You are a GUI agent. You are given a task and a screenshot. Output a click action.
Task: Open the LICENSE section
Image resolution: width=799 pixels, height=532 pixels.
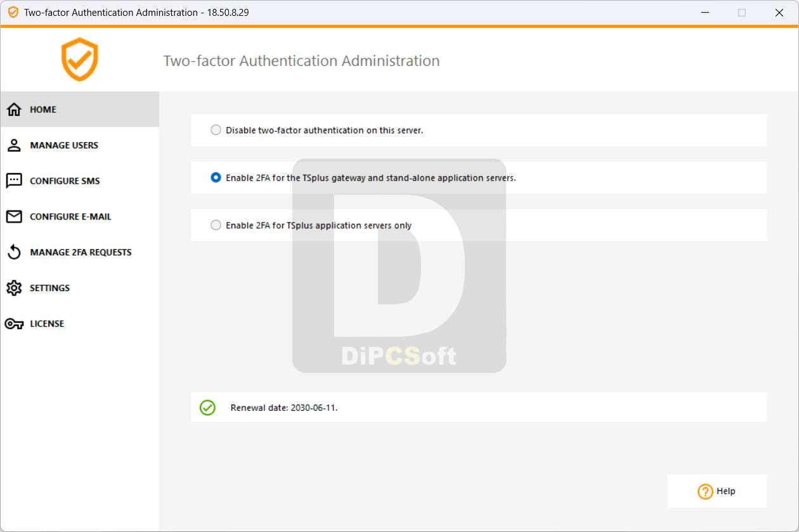[x=80, y=323]
